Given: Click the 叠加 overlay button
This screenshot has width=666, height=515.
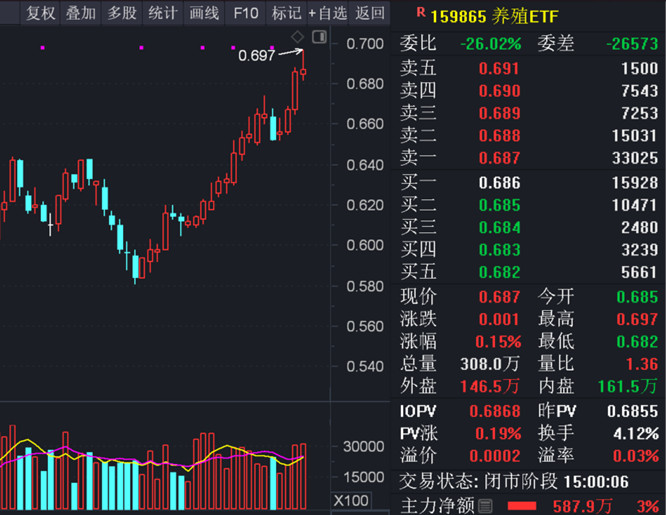Looking at the screenshot, I should click(x=81, y=13).
